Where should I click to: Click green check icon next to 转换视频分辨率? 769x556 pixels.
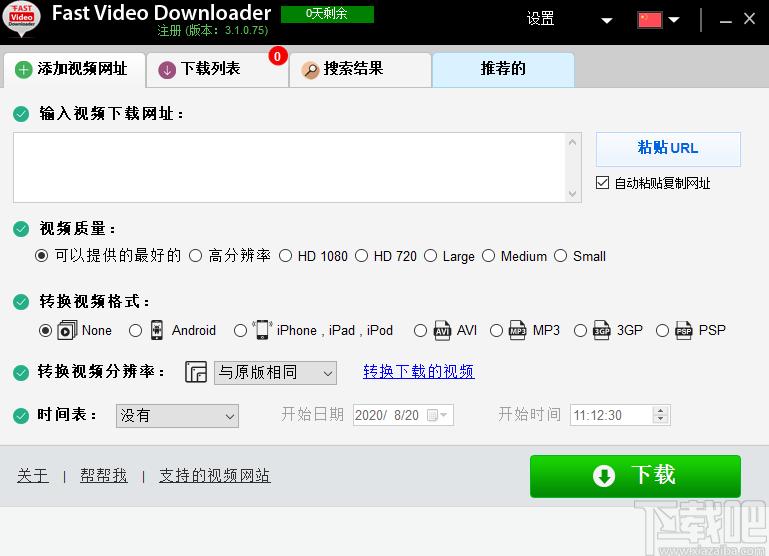[21, 373]
